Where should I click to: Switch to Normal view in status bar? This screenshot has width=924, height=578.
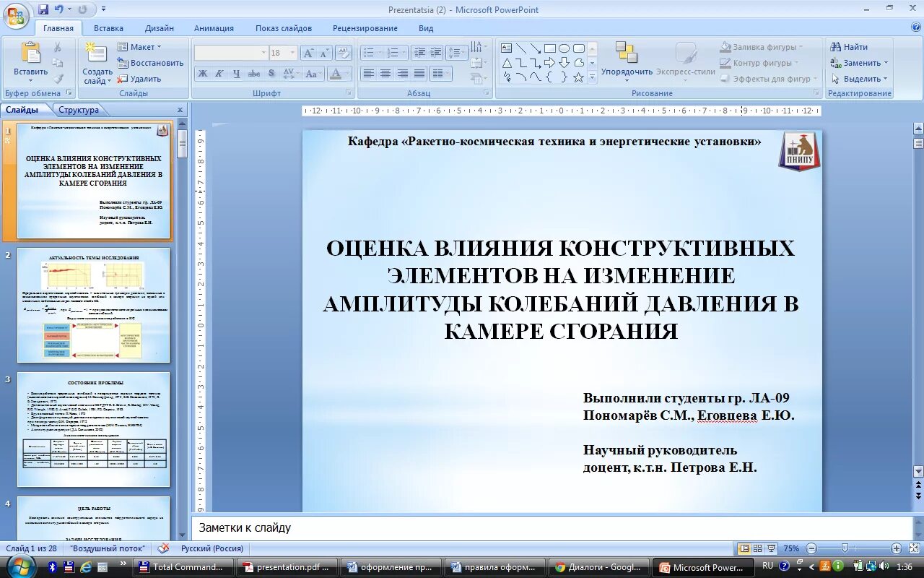coord(744,548)
